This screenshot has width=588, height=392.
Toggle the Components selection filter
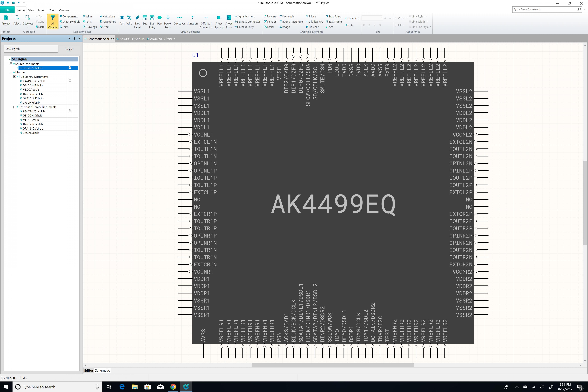[x=69, y=16]
